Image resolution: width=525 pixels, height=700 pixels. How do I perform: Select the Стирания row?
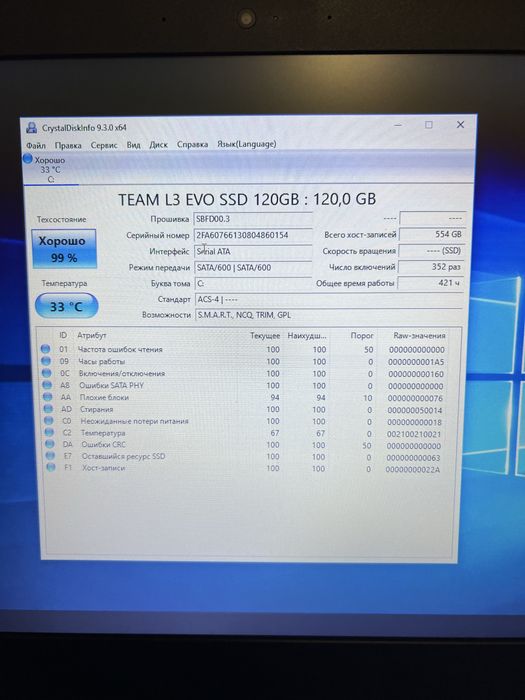tap(243, 409)
